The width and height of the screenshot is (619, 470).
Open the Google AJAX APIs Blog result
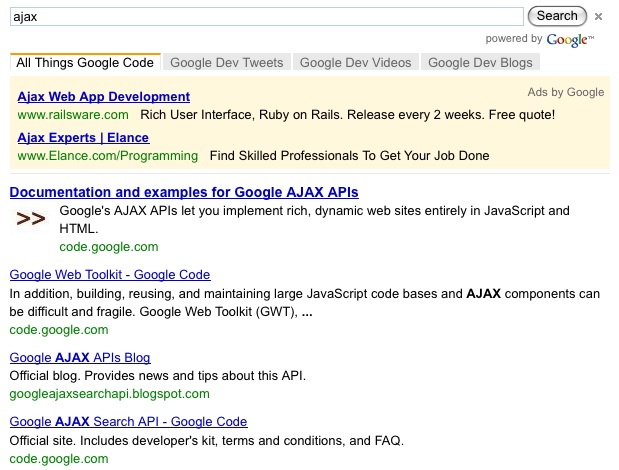tap(80, 357)
